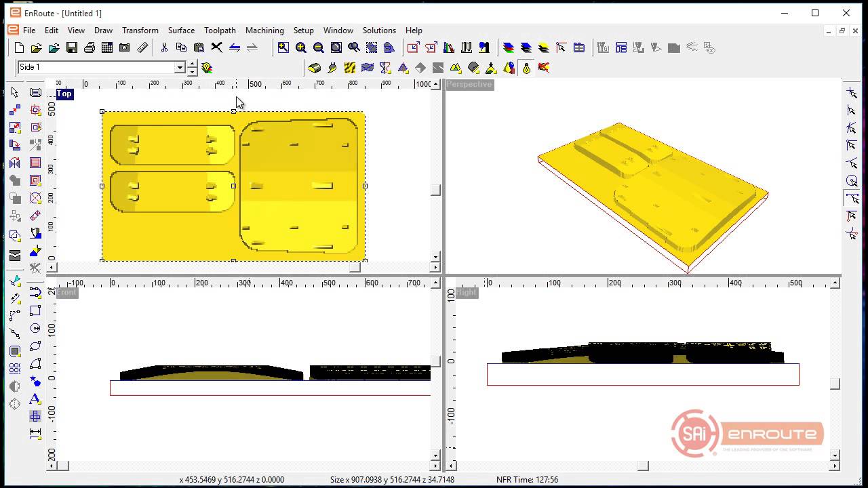Click the highlighted snap-to-grid tool in left toolbar

point(35,416)
